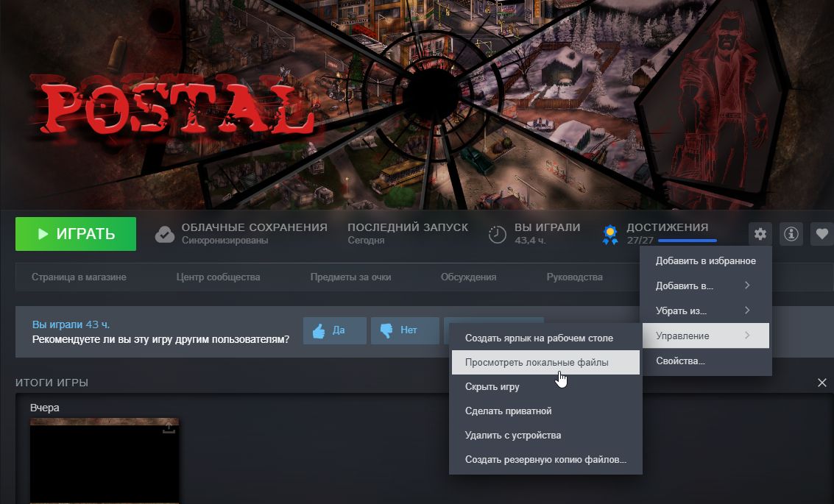834x504 pixels.
Task: Click the achievements progress bar
Action: tap(688, 241)
